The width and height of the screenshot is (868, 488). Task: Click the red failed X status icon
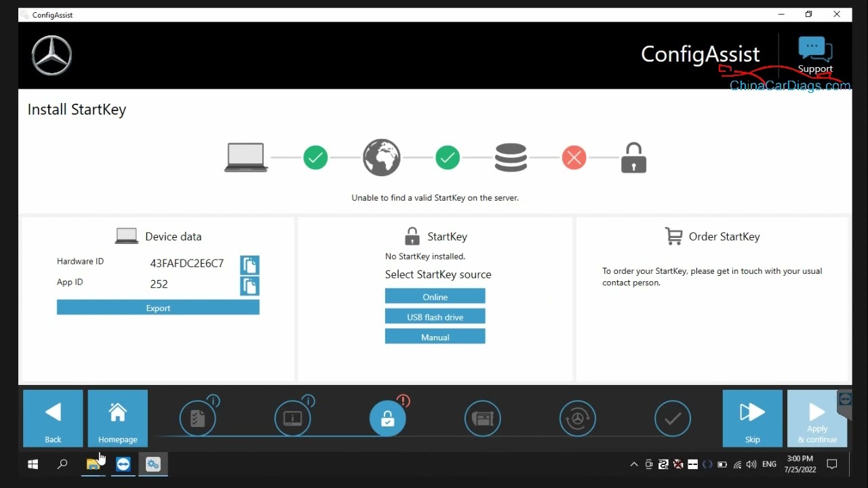574,158
